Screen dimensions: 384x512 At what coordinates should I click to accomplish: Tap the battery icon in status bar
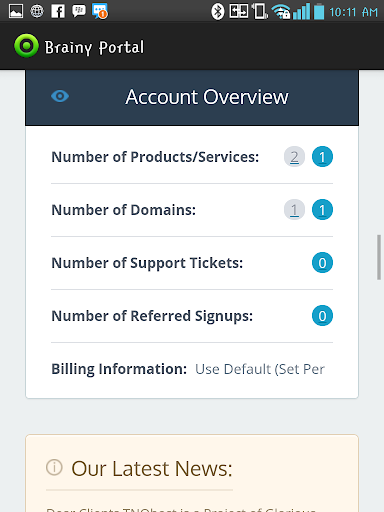[319, 11]
